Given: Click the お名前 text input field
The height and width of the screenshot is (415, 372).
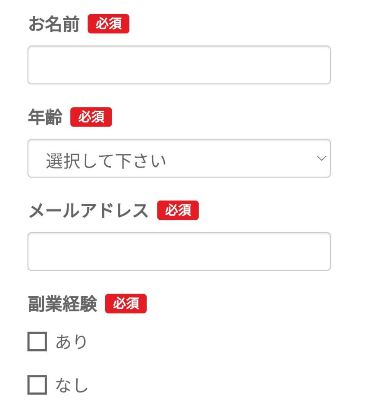Looking at the screenshot, I should click(x=179, y=65).
